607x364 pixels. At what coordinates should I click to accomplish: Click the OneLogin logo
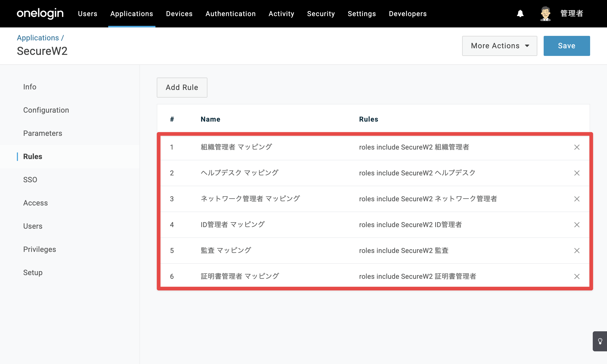point(40,13)
